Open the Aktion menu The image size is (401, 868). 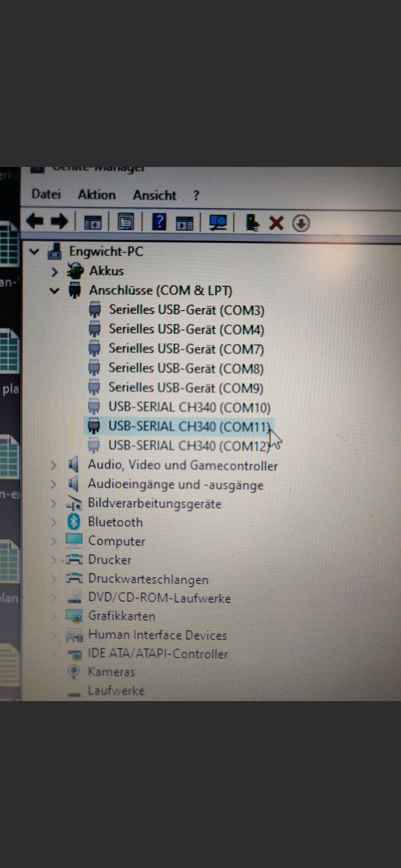pyautogui.click(x=97, y=195)
